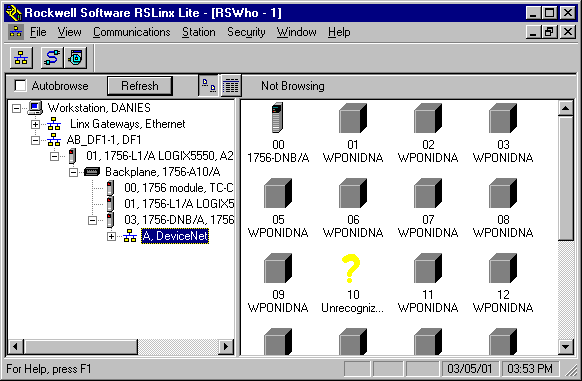Select the 11 WPONIDNA device icon

[428, 268]
